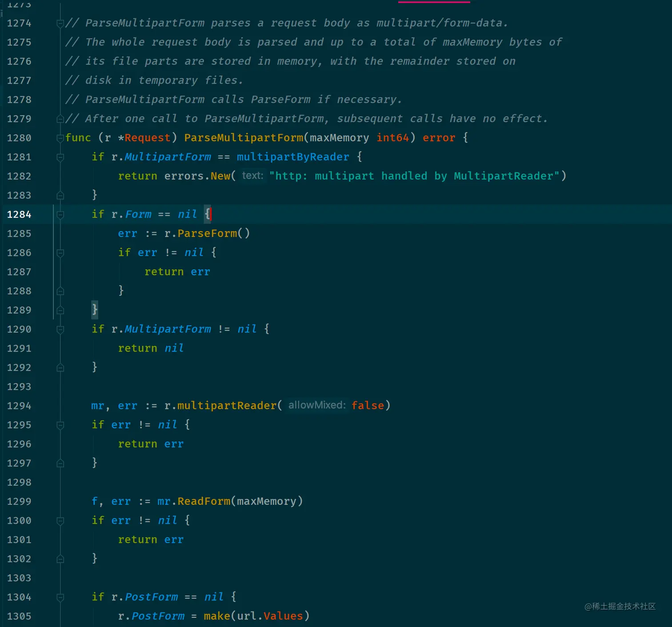Click the multipart handled string literal
This screenshot has height=627, width=672.
point(414,176)
